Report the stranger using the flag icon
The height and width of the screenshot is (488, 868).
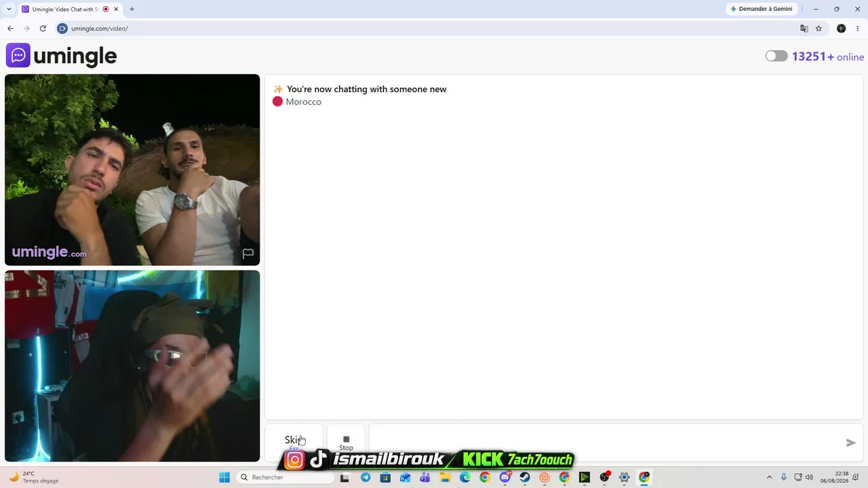pos(248,253)
